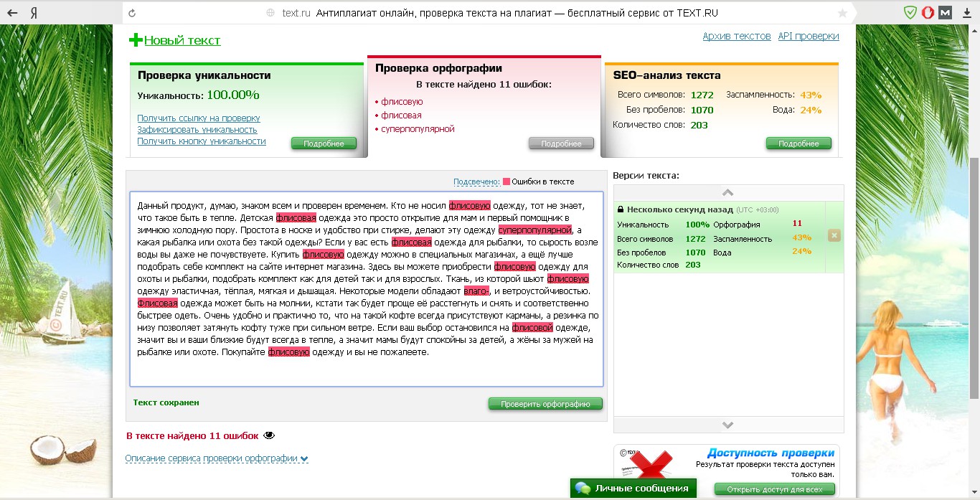Delete text version with X icon
980x500 pixels.
coord(834,235)
